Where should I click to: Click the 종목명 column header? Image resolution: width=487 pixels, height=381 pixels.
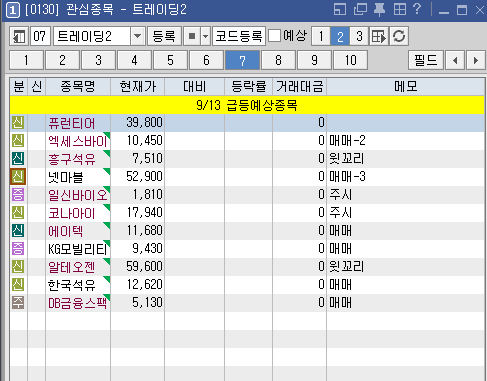coord(78,87)
